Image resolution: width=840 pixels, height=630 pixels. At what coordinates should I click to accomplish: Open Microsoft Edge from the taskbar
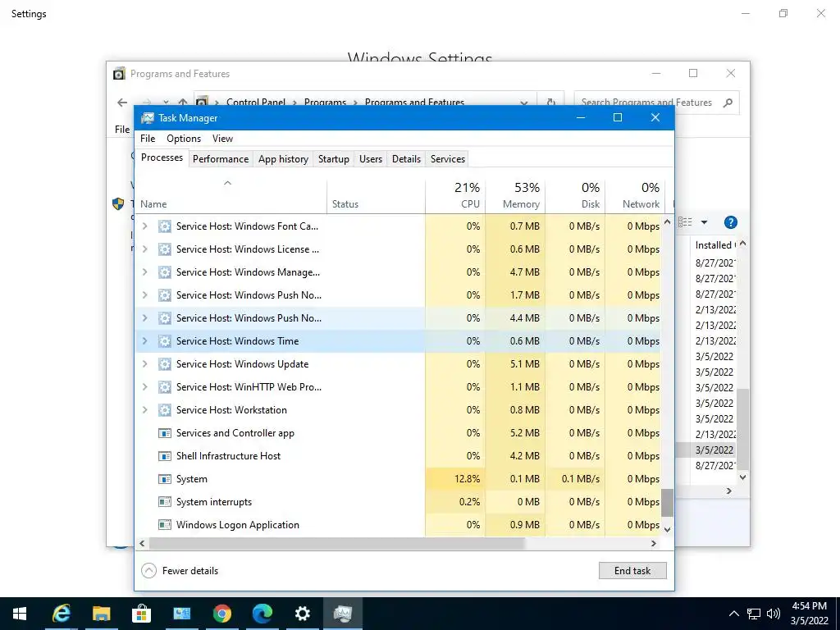coord(262,614)
